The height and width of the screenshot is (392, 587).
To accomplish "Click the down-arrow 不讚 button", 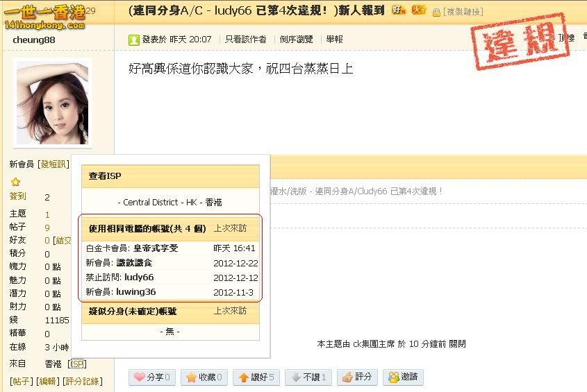I will tap(308, 377).
